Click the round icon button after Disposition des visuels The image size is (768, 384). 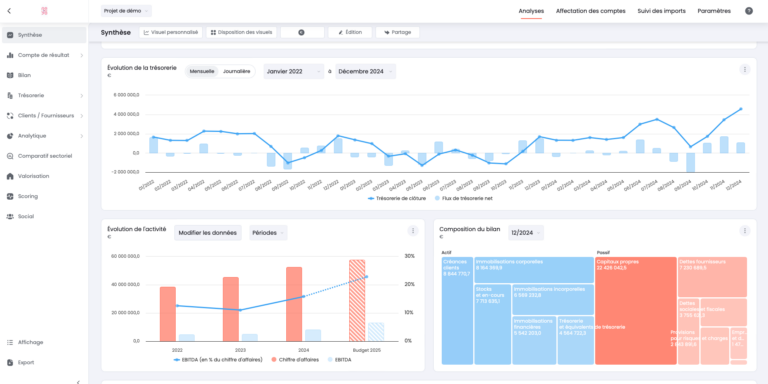coord(302,32)
